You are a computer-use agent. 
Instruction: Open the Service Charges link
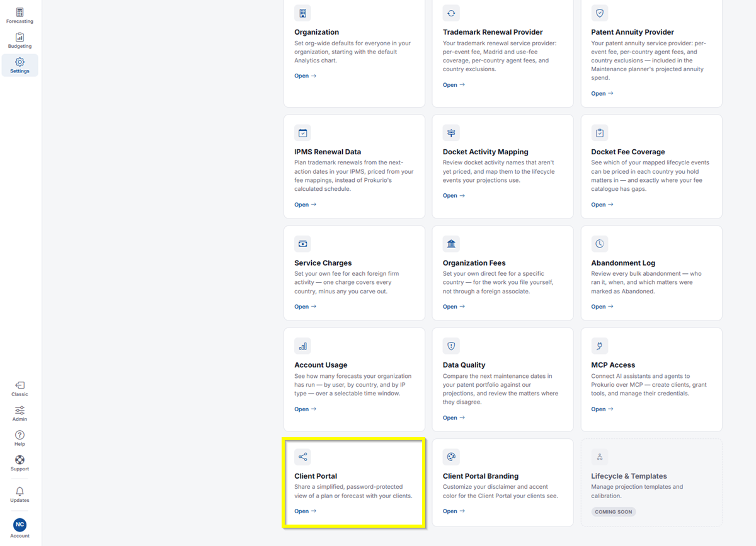(306, 307)
